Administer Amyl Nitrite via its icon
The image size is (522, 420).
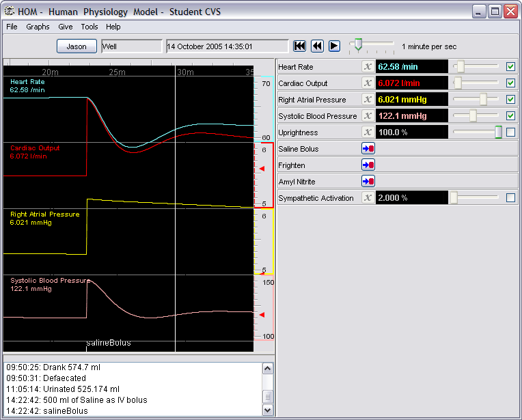click(368, 182)
